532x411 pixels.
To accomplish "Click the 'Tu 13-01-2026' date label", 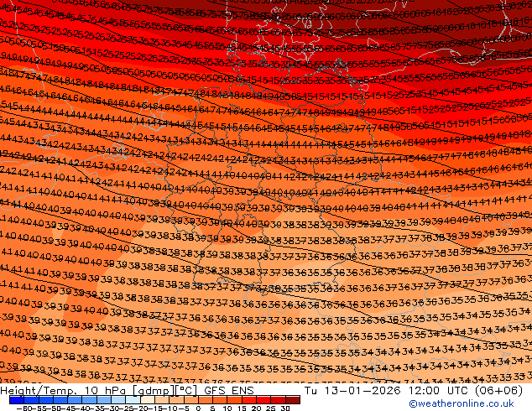I will [352, 391].
